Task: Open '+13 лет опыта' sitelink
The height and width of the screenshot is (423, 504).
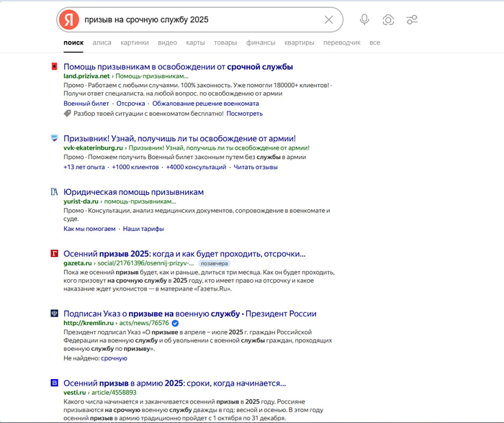Action: point(84,167)
